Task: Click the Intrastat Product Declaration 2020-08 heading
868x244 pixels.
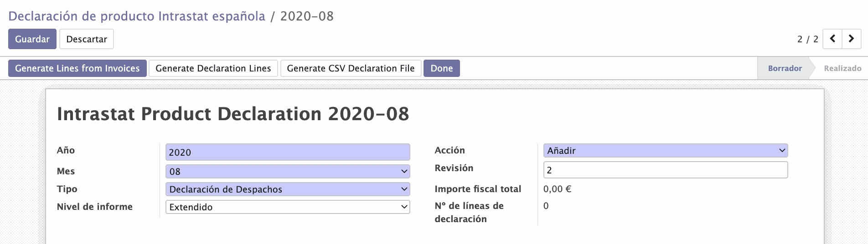Action: tap(233, 114)
